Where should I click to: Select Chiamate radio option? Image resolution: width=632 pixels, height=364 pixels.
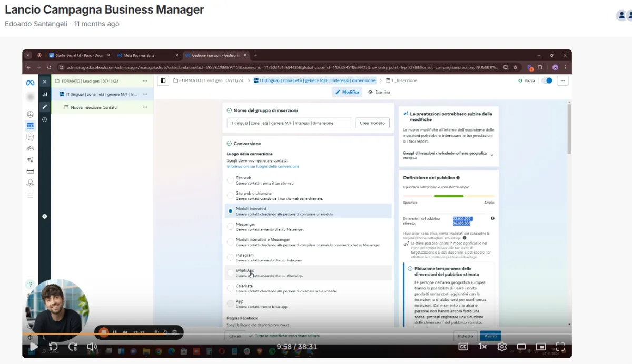[230, 288]
